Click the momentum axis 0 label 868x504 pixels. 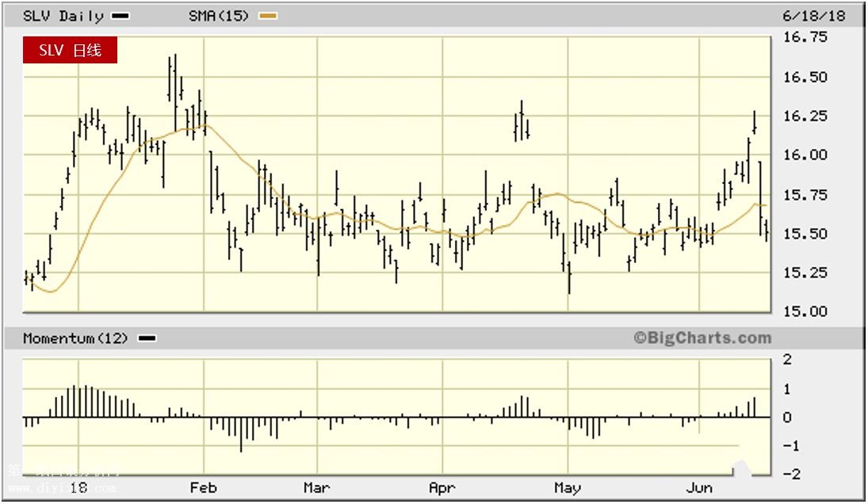[x=786, y=417]
